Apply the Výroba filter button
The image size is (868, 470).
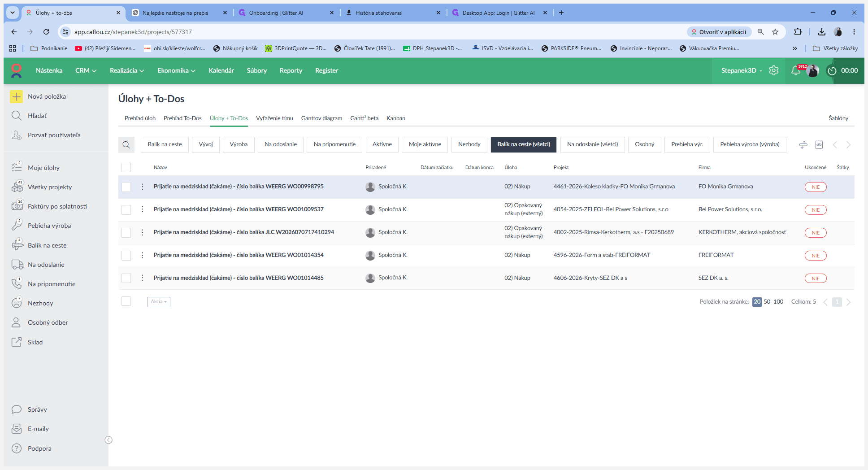pyautogui.click(x=239, y=144)
